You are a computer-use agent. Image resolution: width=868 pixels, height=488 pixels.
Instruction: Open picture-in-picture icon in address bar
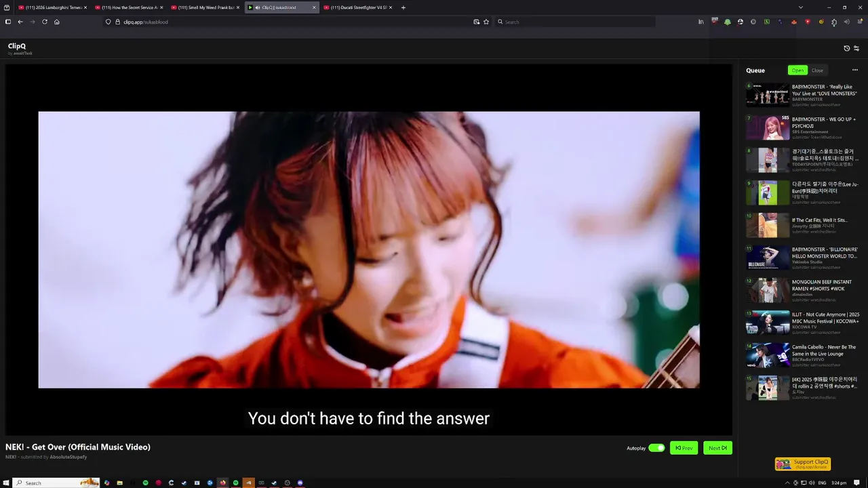pos(476,22)
